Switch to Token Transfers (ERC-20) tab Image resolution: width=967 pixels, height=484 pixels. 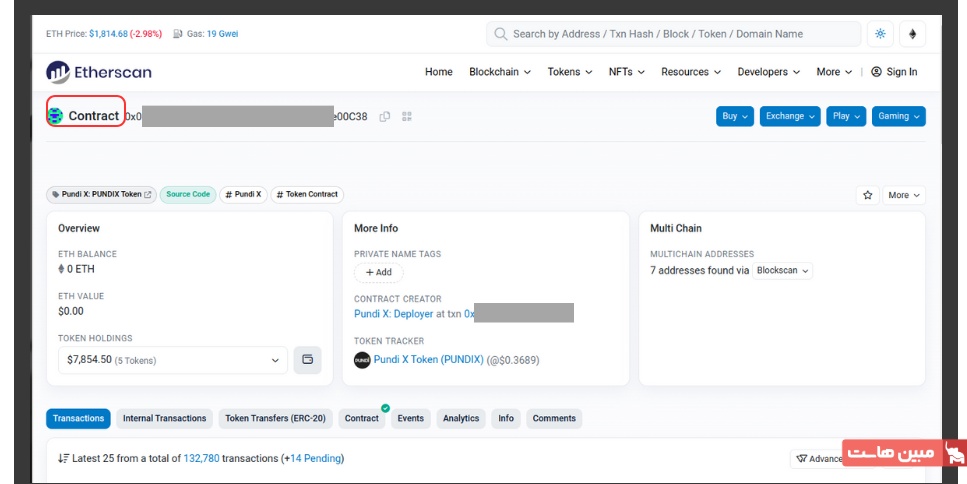click(276, 419)
